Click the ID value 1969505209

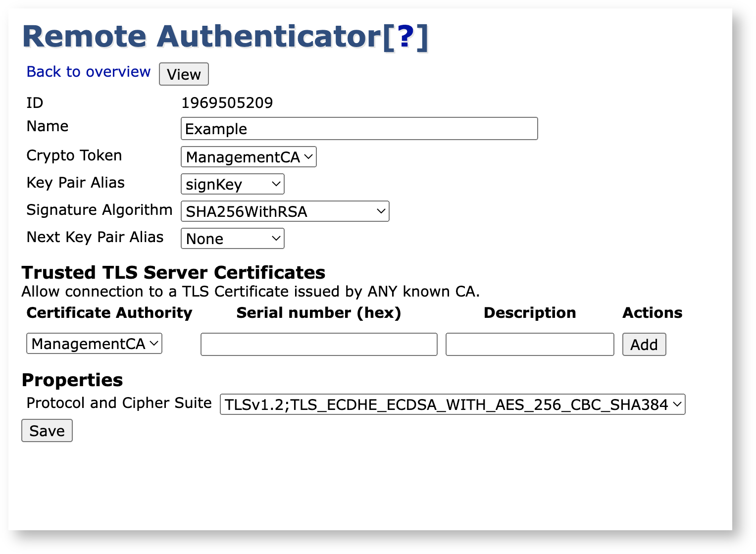pos(227,102)
